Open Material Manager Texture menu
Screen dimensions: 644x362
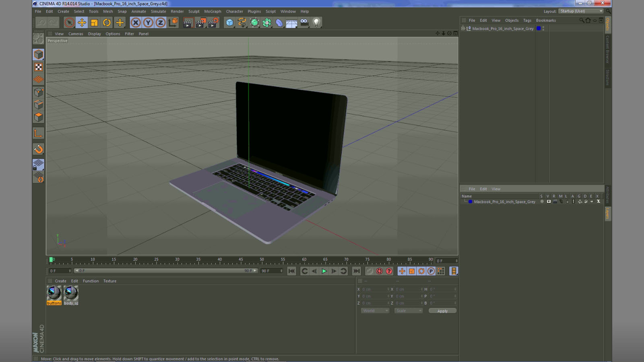(x=110, y=281)
